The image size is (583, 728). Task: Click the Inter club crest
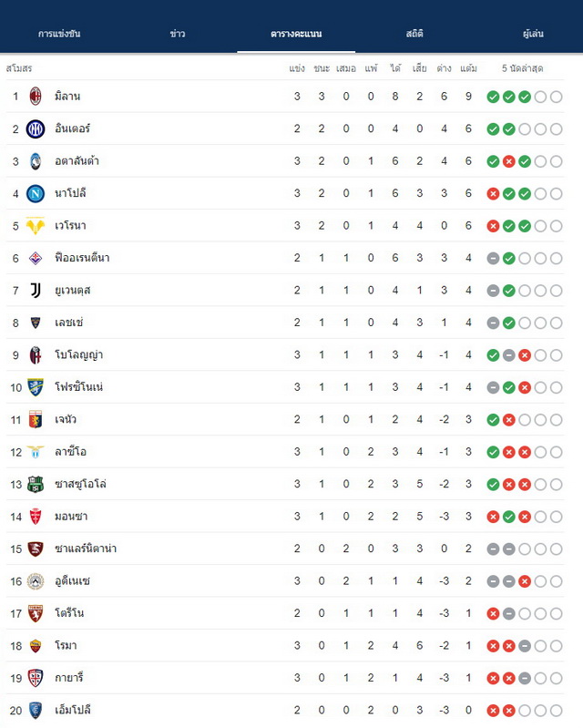point(36,128)
